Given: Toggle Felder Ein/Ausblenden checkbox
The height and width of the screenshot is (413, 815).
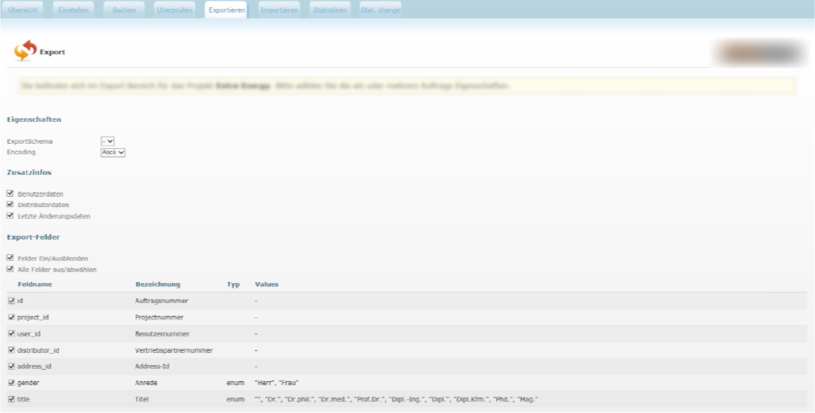Looking at the screenshot, I should 10,258.
